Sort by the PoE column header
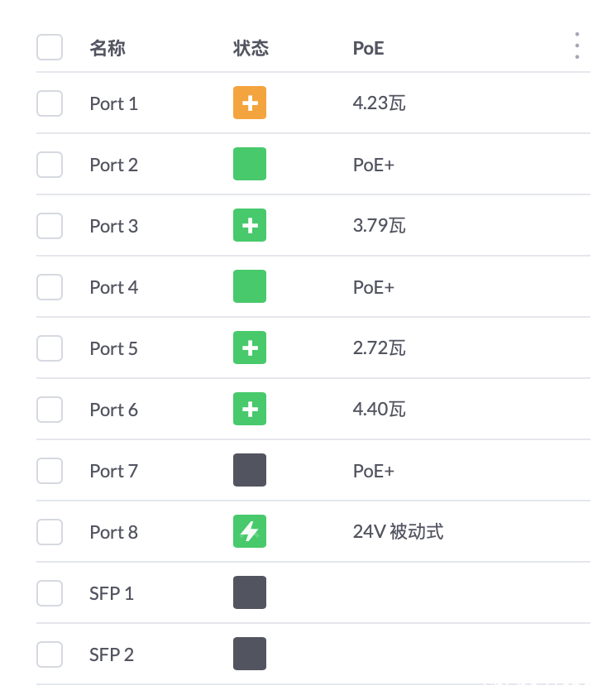Image resolution: width=607 pixels, height=700 pixels. 368,48
